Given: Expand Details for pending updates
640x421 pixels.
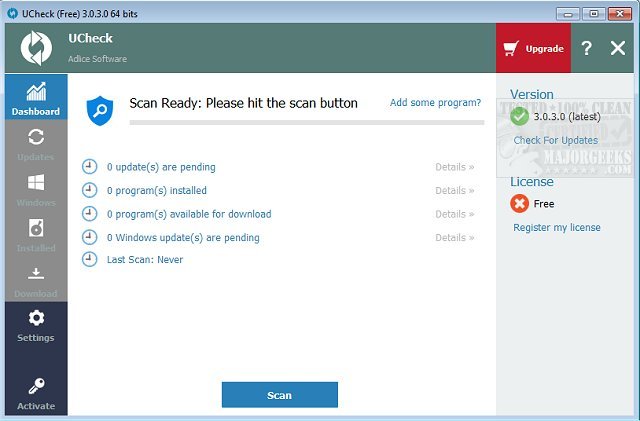Looking at the screenshot, I should 455,167.
